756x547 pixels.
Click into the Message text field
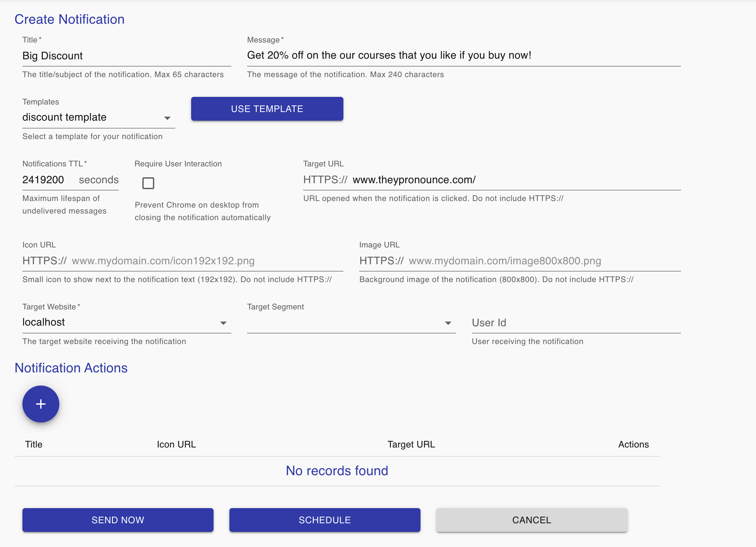point(463,55)
